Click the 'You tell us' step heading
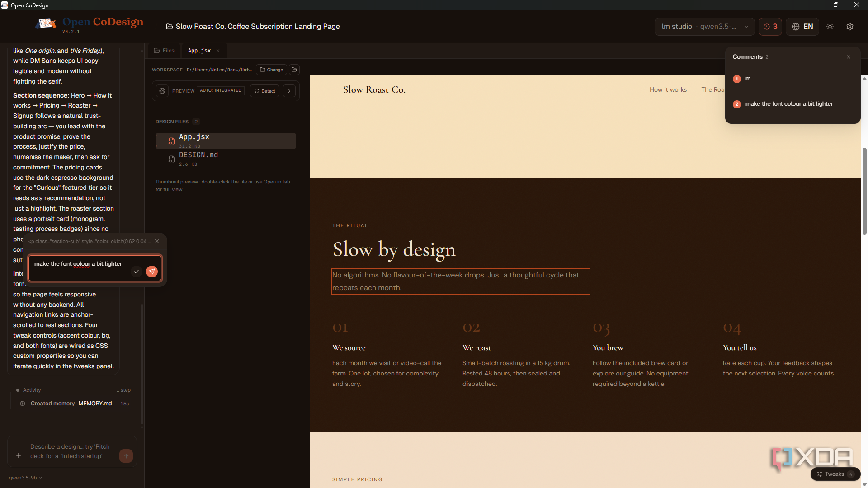This screenshot has width=868, height=488. click(740, 347)
